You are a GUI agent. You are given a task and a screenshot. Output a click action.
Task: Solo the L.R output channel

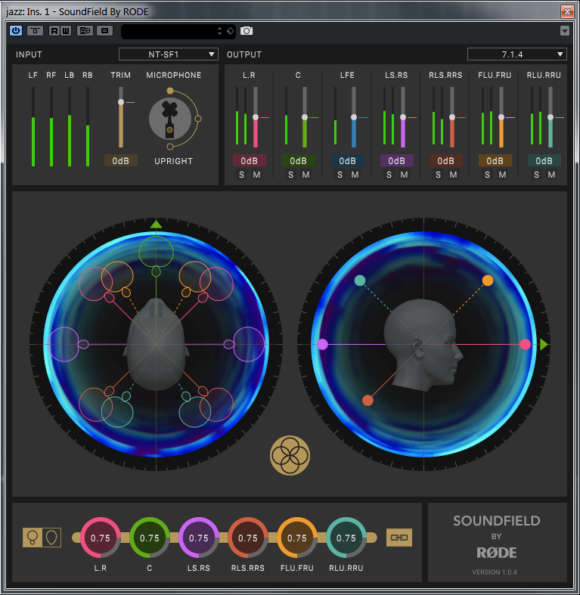pyautogui.click(x=241, y=175)
